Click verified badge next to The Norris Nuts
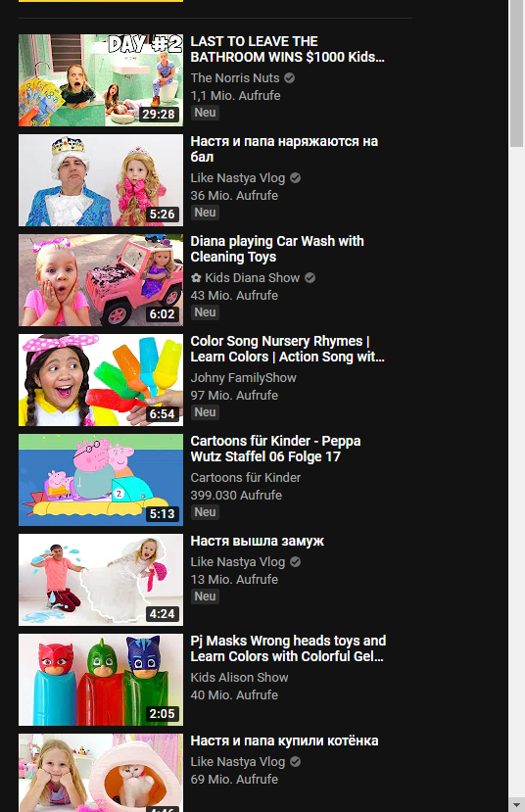 [289, 77]
